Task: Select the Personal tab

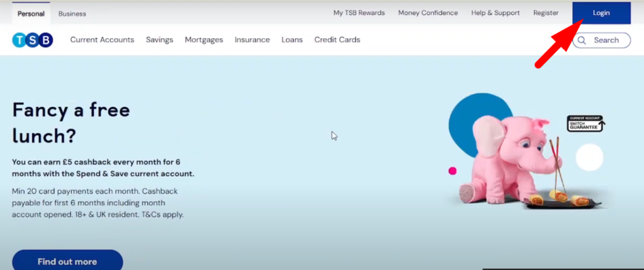Action: point(31,14)
